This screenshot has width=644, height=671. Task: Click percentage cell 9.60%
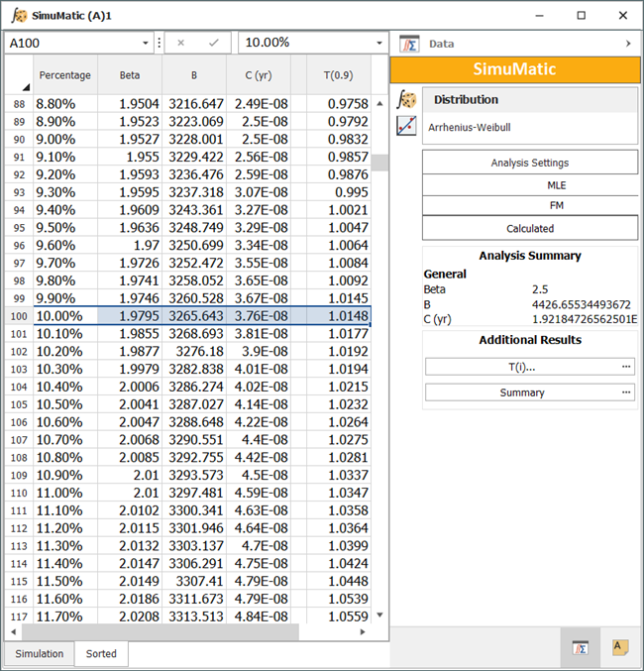65,246
